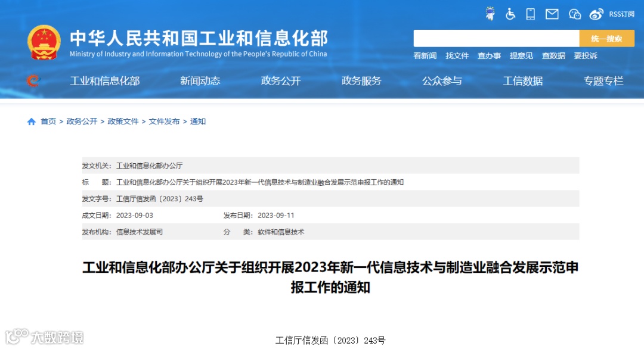Open the 查数据 quick link
The width and height of the screenshot is (644, 349).
pyautogui.click(x=553, y=56)
